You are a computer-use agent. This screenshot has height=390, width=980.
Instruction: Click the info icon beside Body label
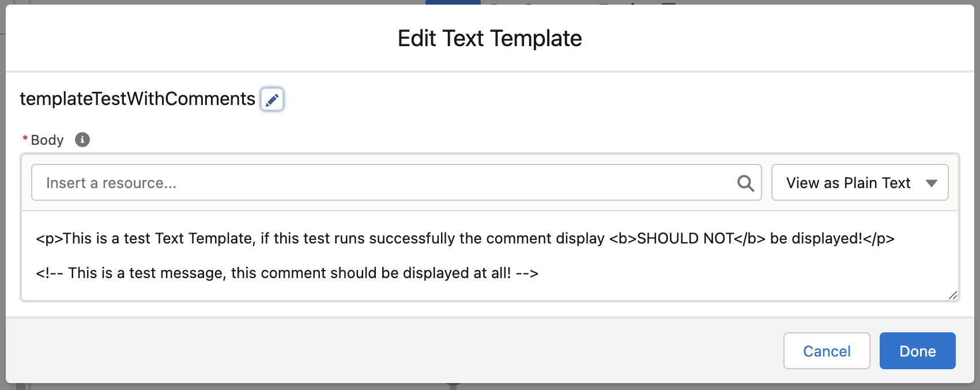82,140
